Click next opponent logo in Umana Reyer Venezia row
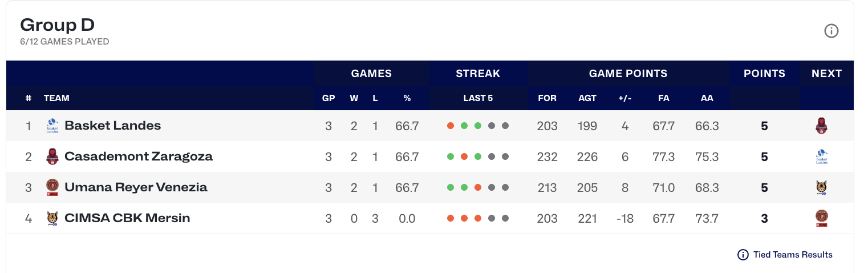868x273 pixels. (822, 187)
